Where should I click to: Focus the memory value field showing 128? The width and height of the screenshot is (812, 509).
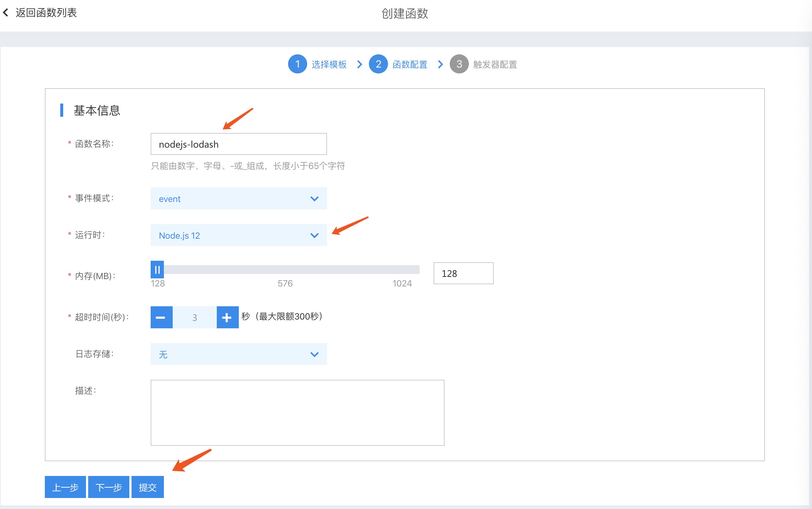tap(463, 273)
